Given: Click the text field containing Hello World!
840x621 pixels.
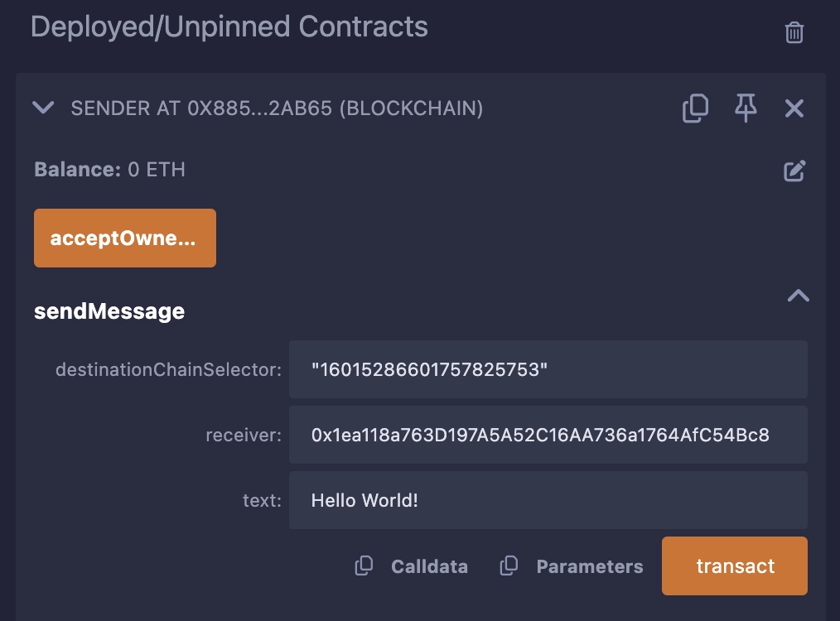Looking at the screenshot, I should (548, 500).
